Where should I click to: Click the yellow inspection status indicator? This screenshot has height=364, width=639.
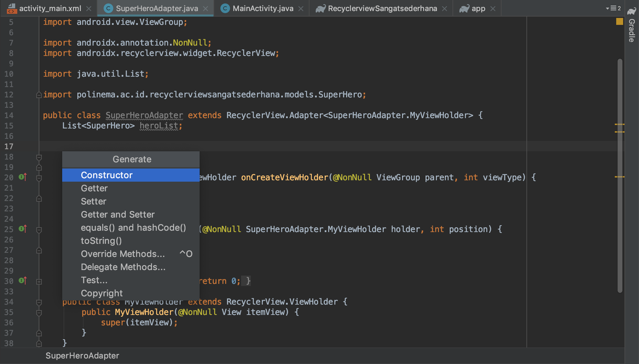coord(620,21)
